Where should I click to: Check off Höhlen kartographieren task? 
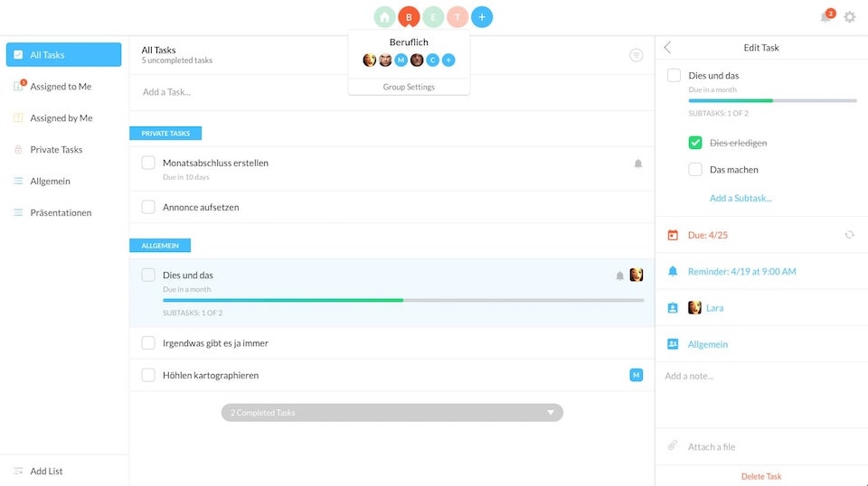[148, 375]
